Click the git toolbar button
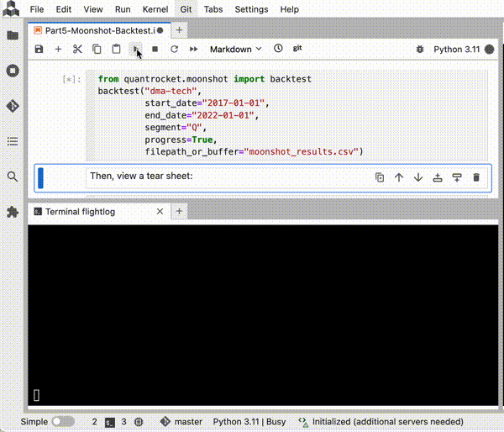504x432 pixels. click(x=297, y=48)
